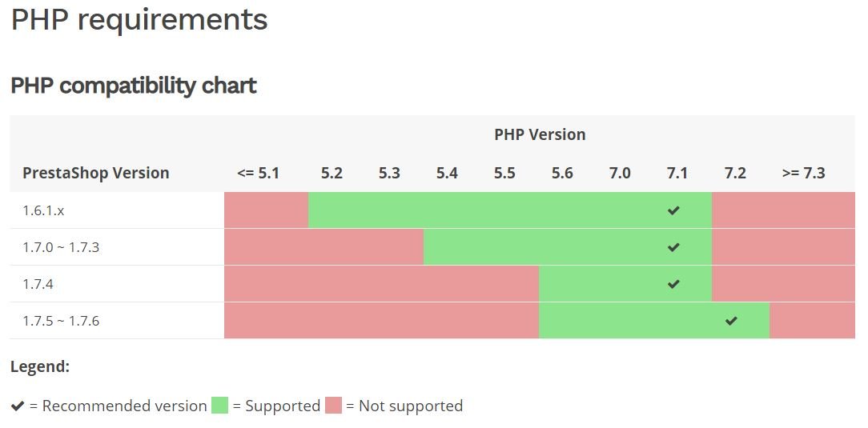Click the checkmark in the 1.7.5 ~ 1.7.6 row
This screenshot has width=868, height=428.
(731, 321)
